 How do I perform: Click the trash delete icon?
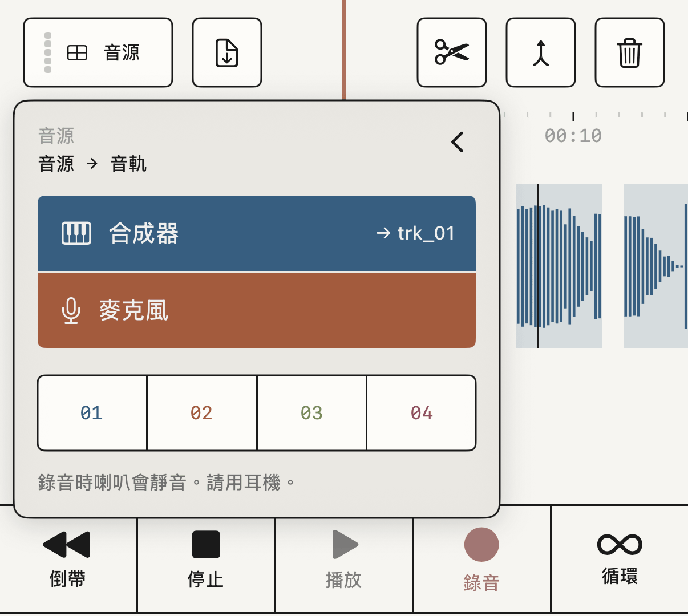[630, 52]
